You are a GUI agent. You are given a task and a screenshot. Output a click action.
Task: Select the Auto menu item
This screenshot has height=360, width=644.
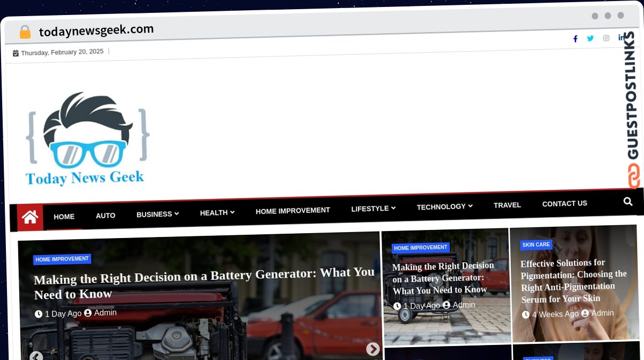105,215
